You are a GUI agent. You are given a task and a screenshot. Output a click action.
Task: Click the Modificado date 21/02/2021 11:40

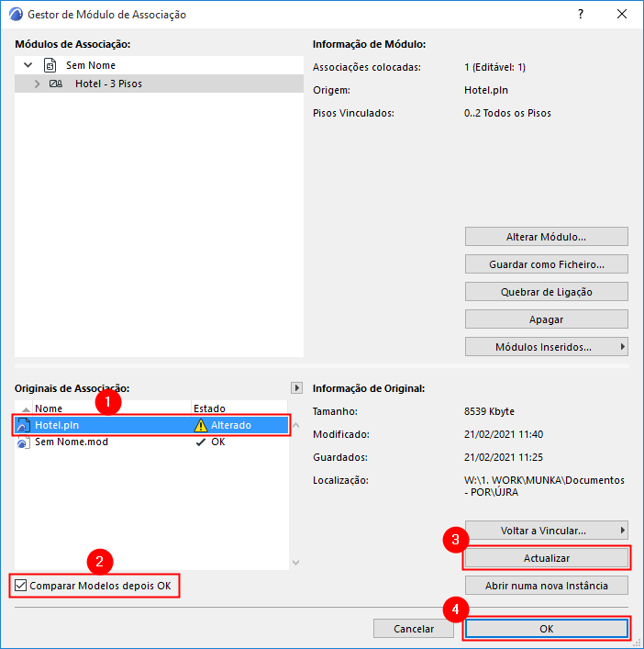coord(504,434)
